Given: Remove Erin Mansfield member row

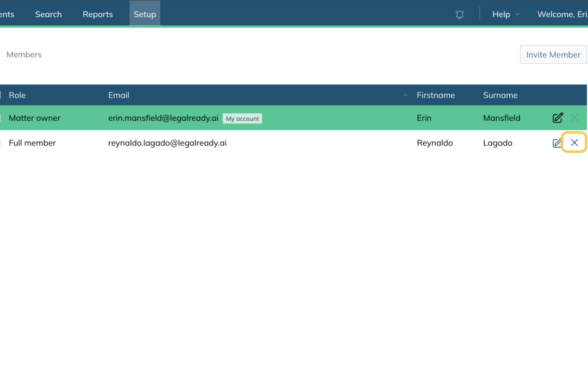Looking at the screenshot, I should click(x=574, y=118).
